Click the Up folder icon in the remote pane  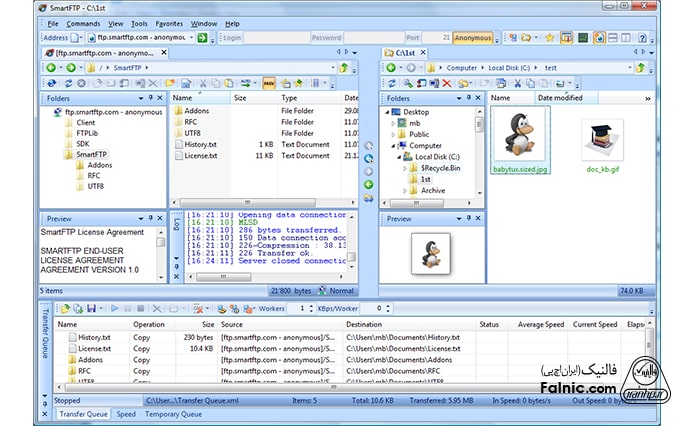pyautogui.click(x=344, y=68)
